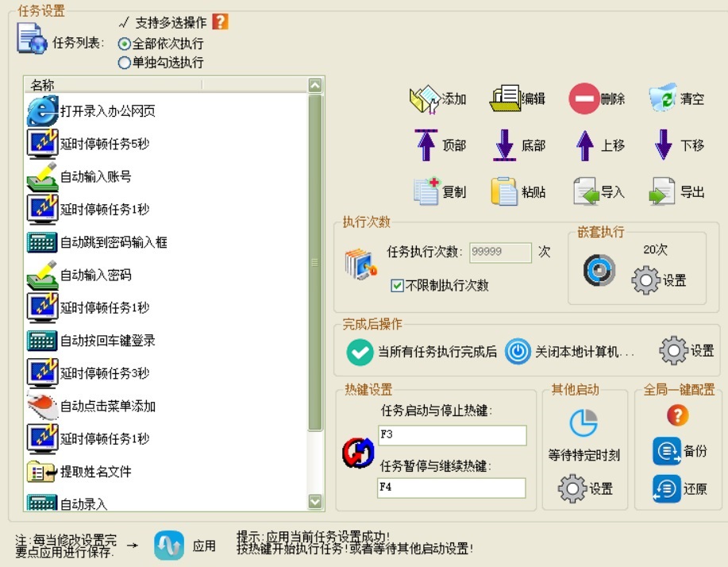
Task: Select 全部依次执行 radio option
Action: 125,44
